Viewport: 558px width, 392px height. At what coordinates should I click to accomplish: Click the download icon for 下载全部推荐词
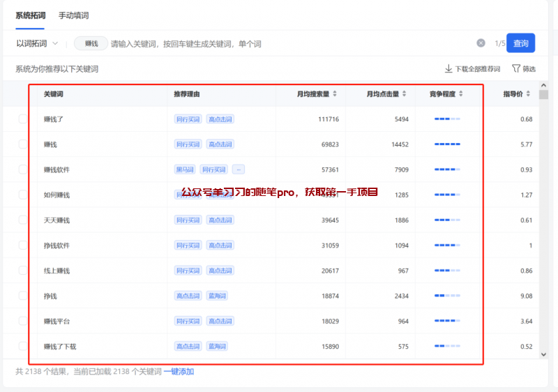coord(448,69)
